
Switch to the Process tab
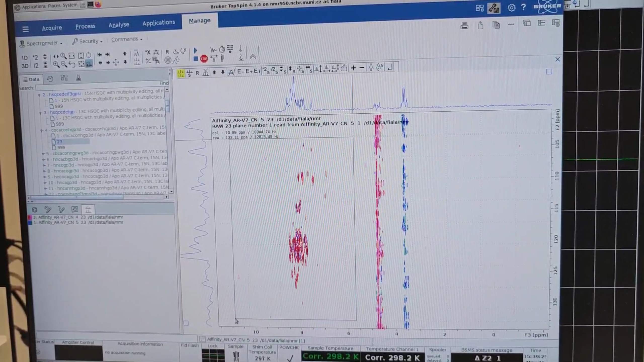coord(85,26)
